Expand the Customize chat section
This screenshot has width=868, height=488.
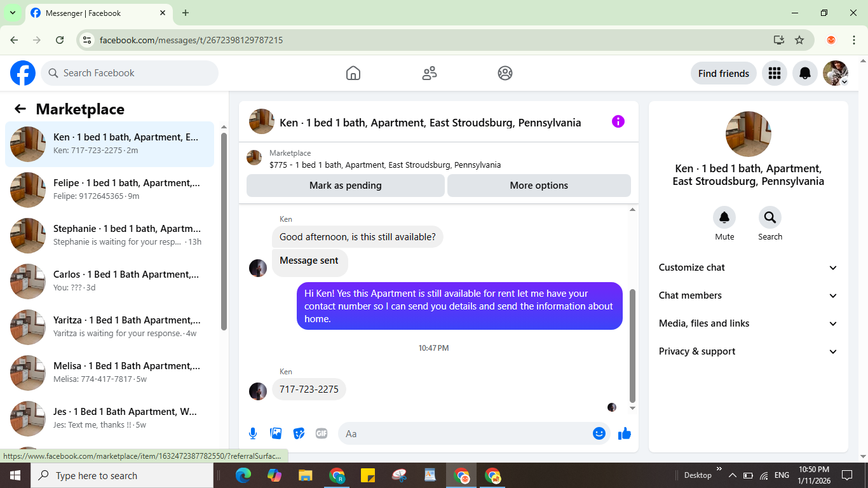749,268
